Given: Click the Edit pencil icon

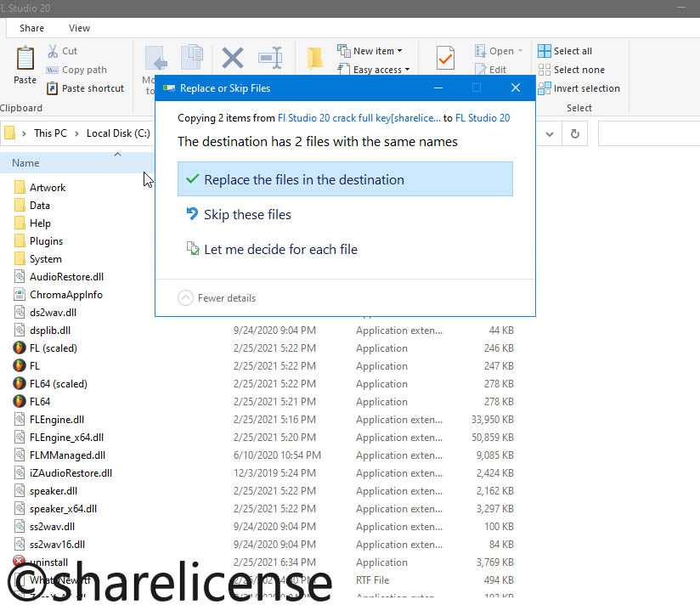Looking at the screenshot, I should [x=480, y=70].
